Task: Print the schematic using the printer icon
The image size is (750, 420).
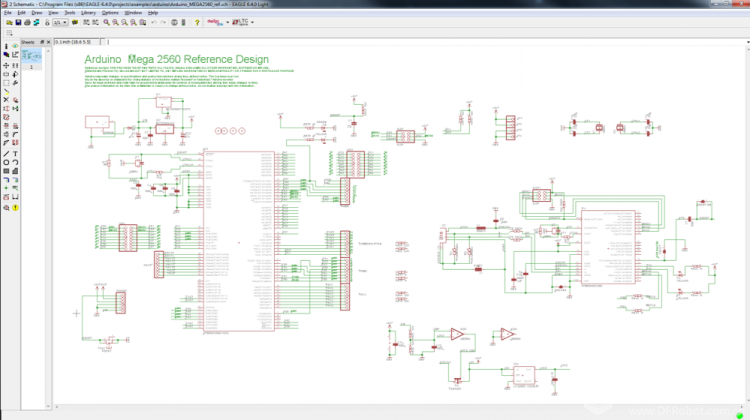Action: click(x=27, y=22)
